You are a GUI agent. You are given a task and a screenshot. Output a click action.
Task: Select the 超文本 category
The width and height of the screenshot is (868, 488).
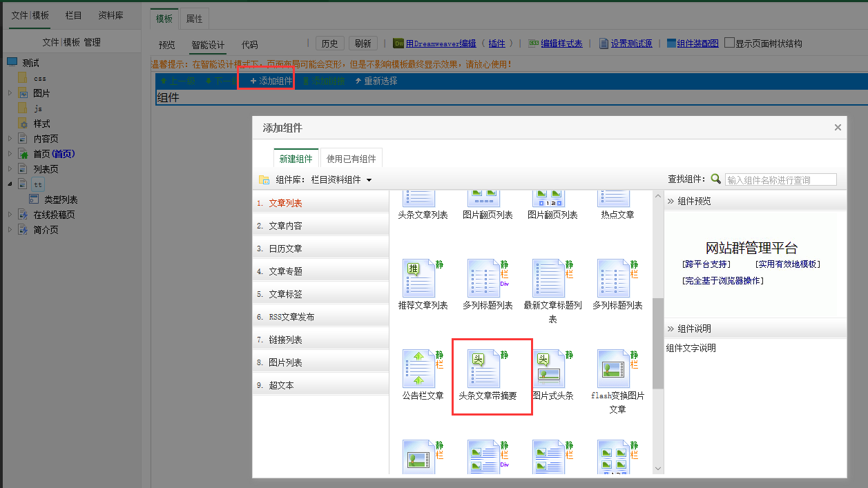(320, 385)
